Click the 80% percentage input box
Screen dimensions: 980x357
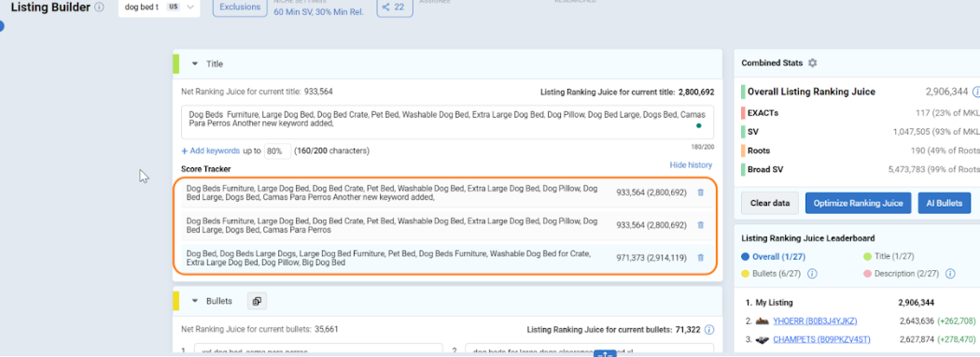[277, 151]
